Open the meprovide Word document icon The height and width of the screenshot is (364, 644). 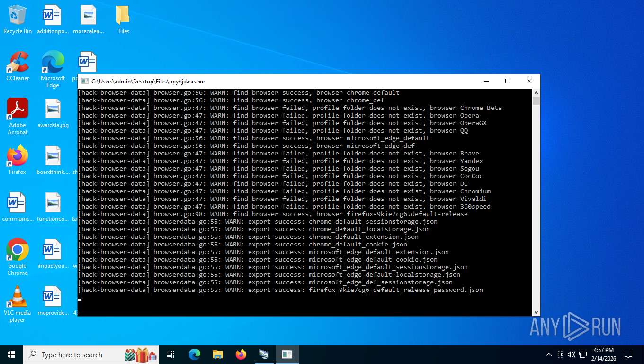(53, 301)
